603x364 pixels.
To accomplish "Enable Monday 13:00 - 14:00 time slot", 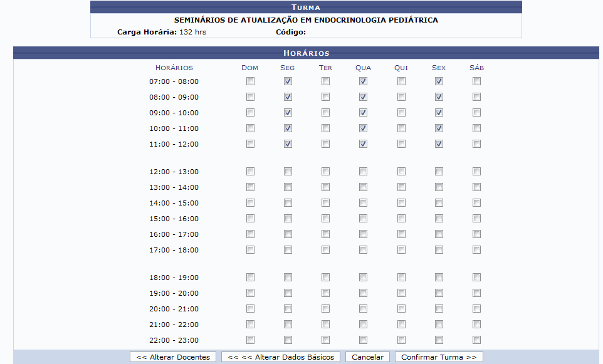I will point(288,187).
